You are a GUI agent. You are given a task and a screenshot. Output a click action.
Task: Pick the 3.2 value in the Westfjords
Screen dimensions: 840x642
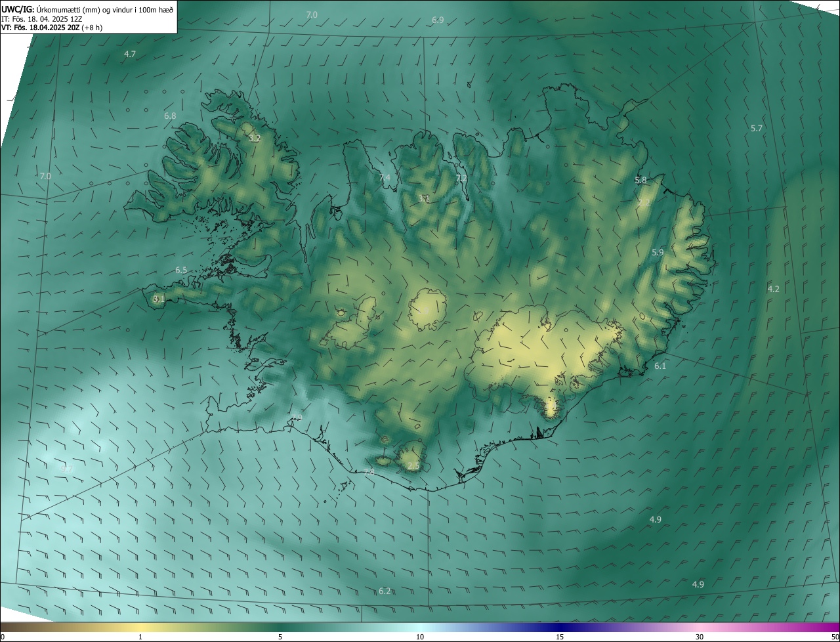click(x=255, y=139)
